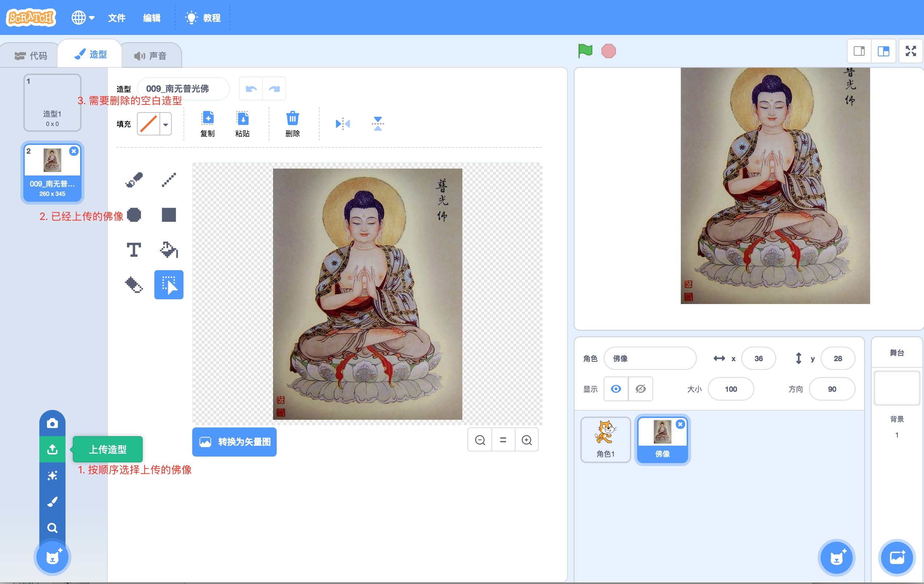The width and height of the screenshot is (924, 584).
Task: Click the choose costume cat button
Action: (x=52, y=557)
